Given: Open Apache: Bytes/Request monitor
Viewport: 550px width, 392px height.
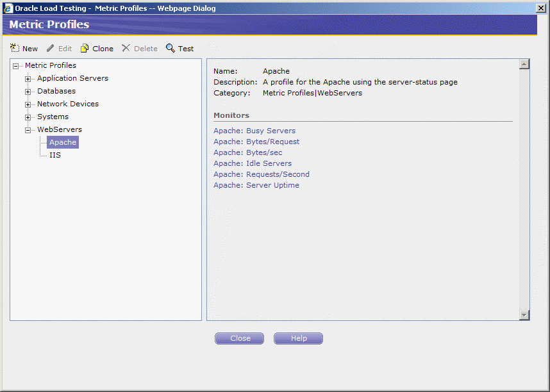Looking at the screenshot, I should point(256,142).
